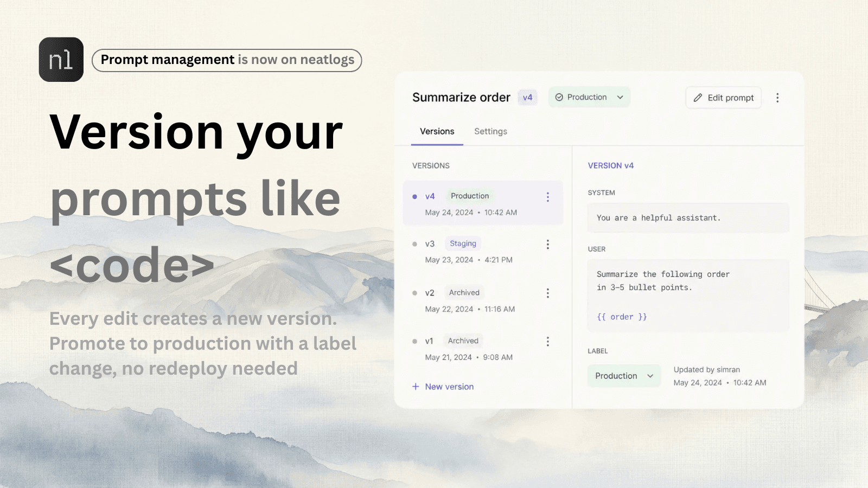Screen dimensions: 868x488
Task: Click the neatlogs 'nl' logo icon
Action: 61,60
